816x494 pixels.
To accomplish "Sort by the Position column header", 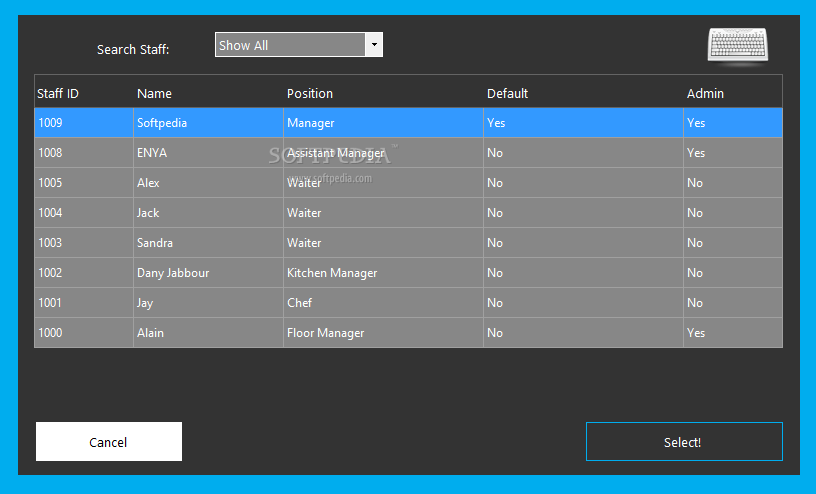I will tap(383, 93).
